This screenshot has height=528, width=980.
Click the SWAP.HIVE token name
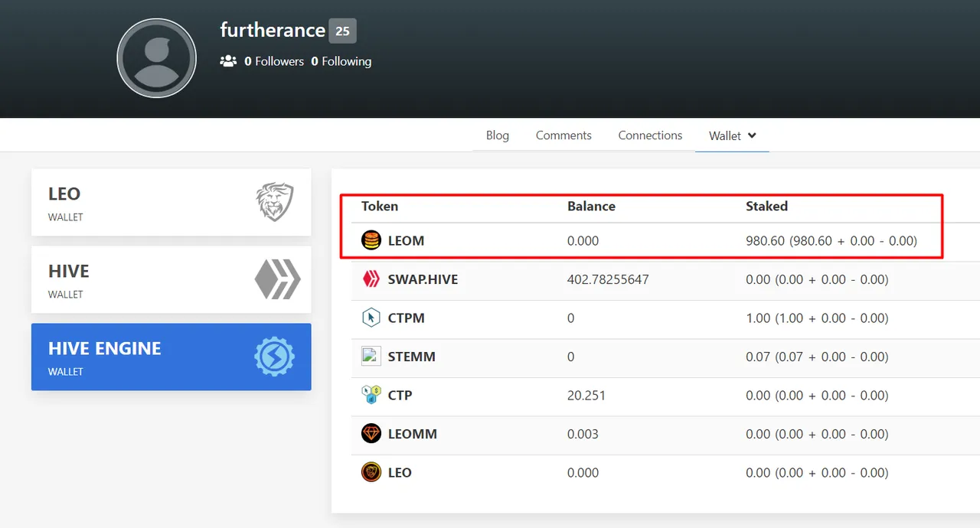pyautogui.click(x=423, y=279)
